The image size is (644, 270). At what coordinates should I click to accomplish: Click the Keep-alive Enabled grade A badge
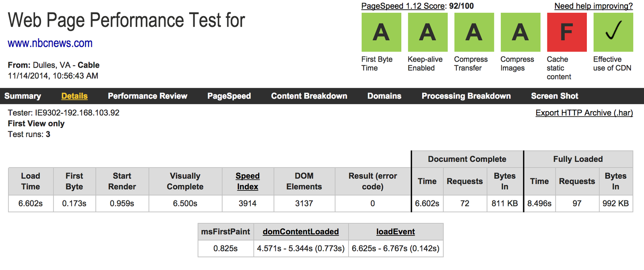coord(427,32)
